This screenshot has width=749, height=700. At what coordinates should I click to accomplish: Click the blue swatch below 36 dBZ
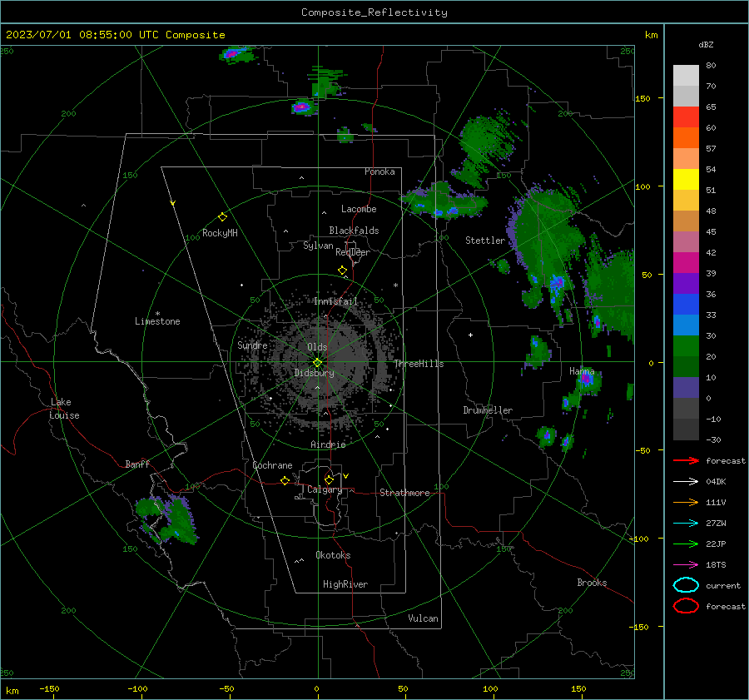(x=686, y=305)
